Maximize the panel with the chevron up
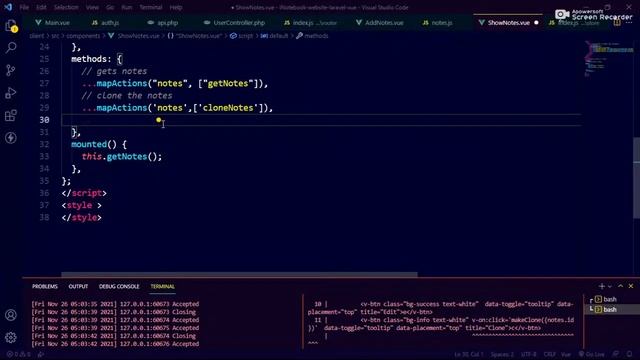Viewport: 640px width, 360px height. (620, 287)
